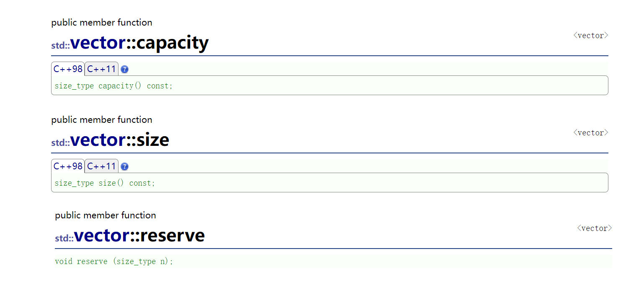The width and height of the screenshot is (644, 285).
Task: Click the vector link in the capacity heading
Action: point(98,43)
